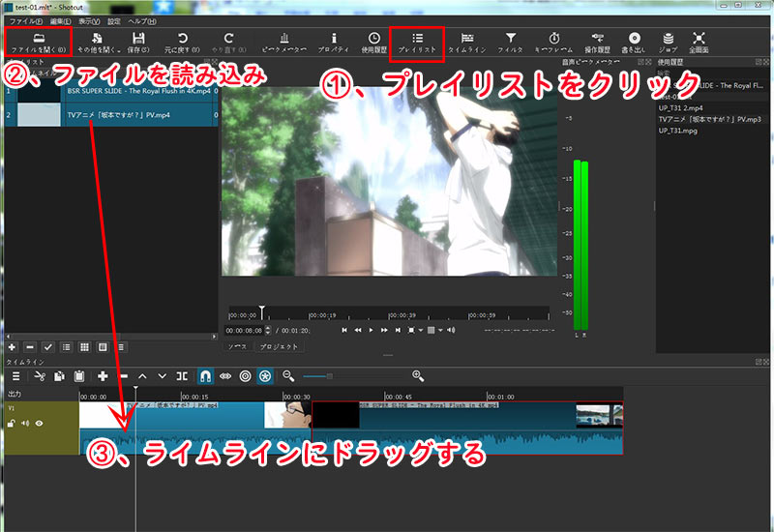The image size is (774, 532).
Task: Click timeline zoom out magnifier
Action: 288,376
